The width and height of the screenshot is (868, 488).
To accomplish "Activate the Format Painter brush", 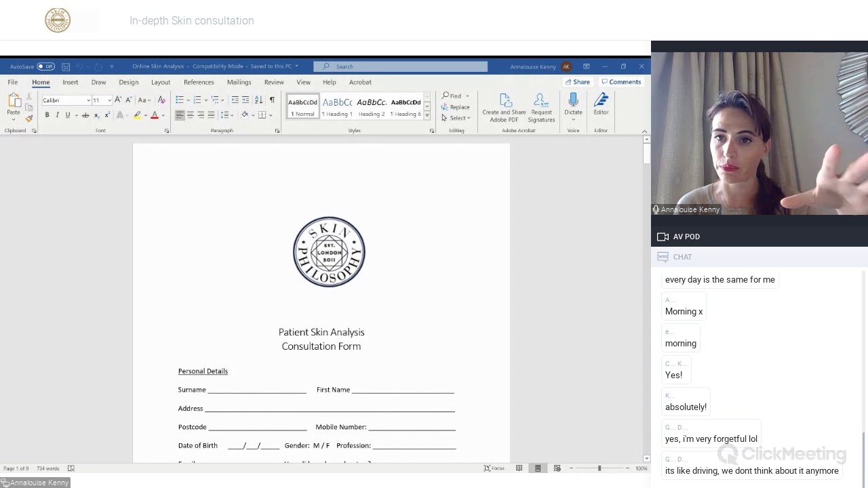I will [28, 118].
